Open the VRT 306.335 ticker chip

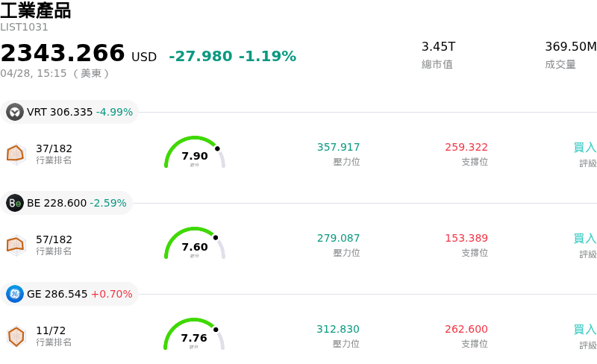point(71,112)
